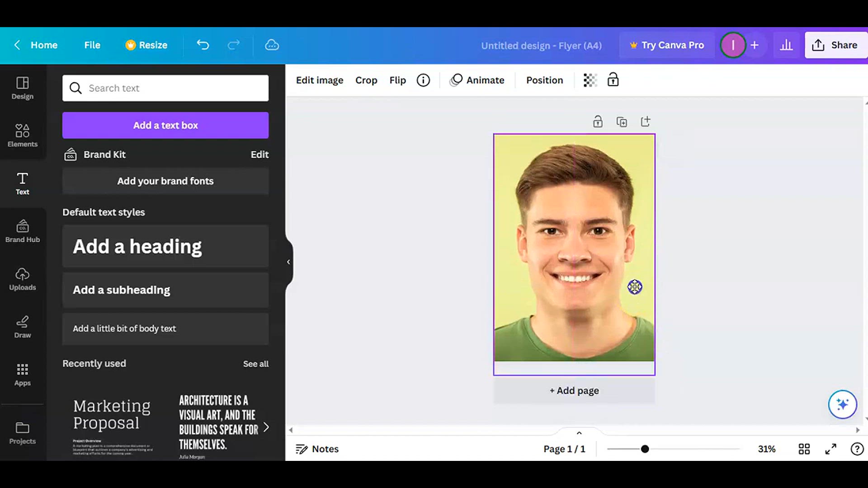Click the image Info icon
Image resolution: width=868 pixels, height=488 pixels.
point(423,80)
